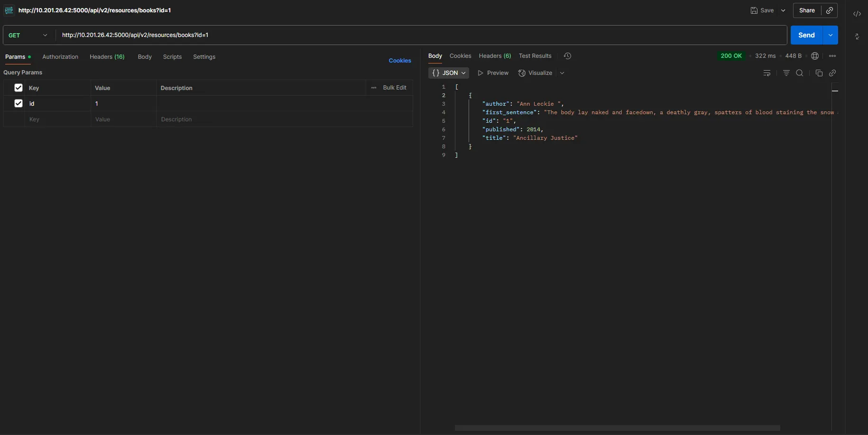This screenshot has height=435, width=868.
Task: Check the select-all params checkbox
Action: (x=18, y=88)
